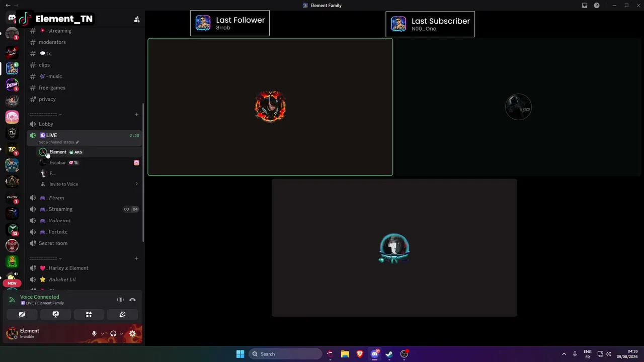Jump to new mentions with the NEW pill
The height and width of the screenshot is (362, 644).
point(12,283)
